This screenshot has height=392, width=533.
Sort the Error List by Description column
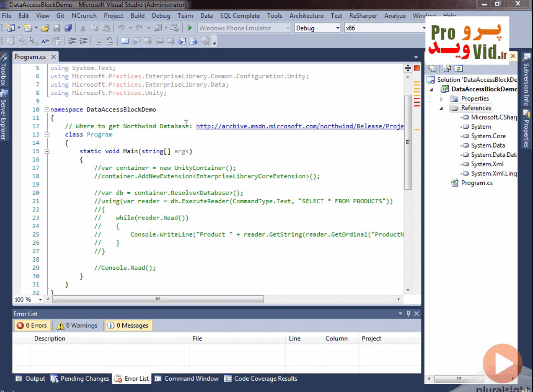(x=110, y=338)
